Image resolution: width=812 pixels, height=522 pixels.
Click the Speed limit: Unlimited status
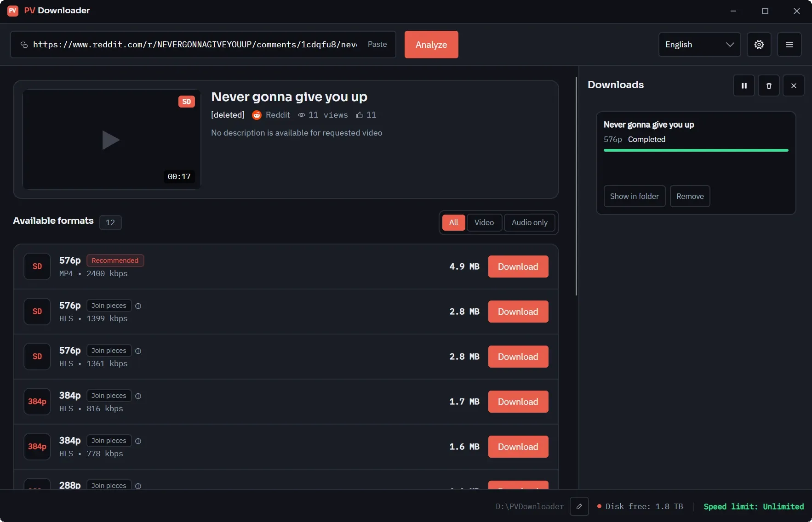pos(754,506)
